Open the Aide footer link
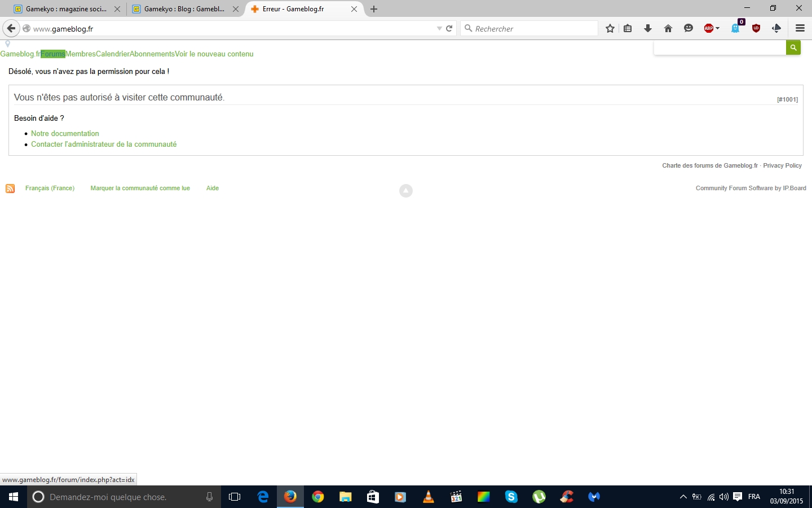This screenshot has width=812, height=508. coord(213,189)
